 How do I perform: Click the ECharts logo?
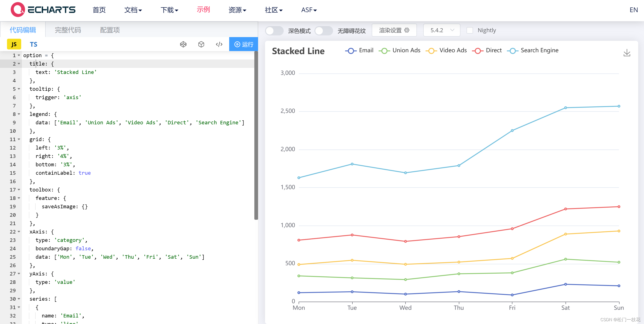click(42, 10)
